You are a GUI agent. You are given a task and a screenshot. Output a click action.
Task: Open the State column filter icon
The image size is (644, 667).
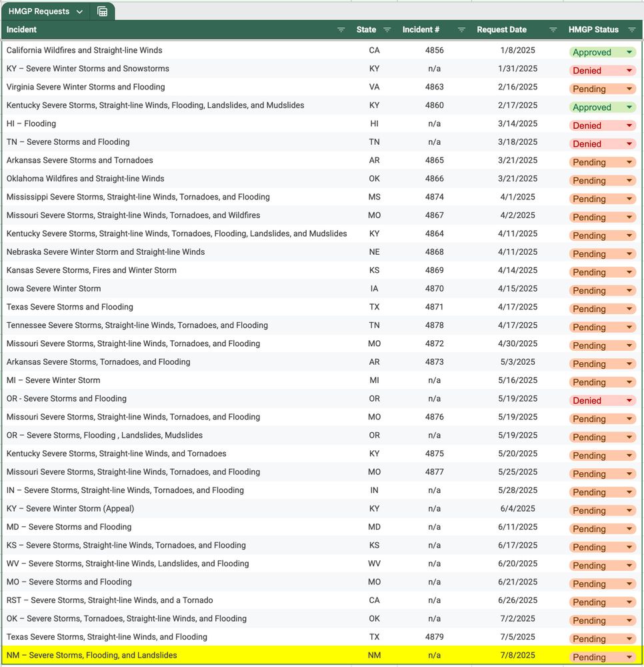point(387,30)
